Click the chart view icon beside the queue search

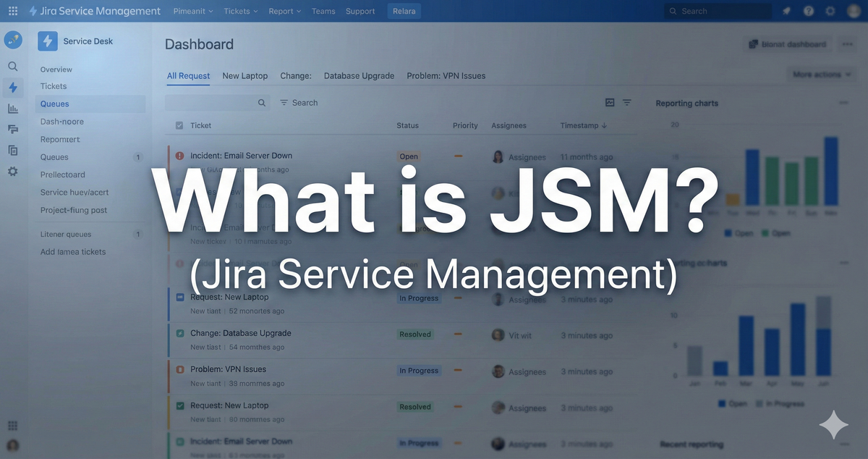pos(608,102)
